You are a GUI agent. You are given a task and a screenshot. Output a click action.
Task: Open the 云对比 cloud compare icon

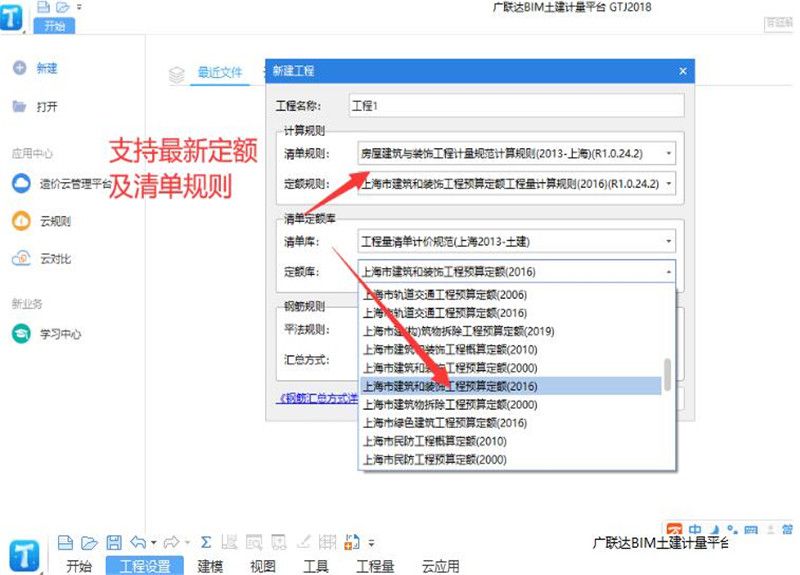coord(21,258)
